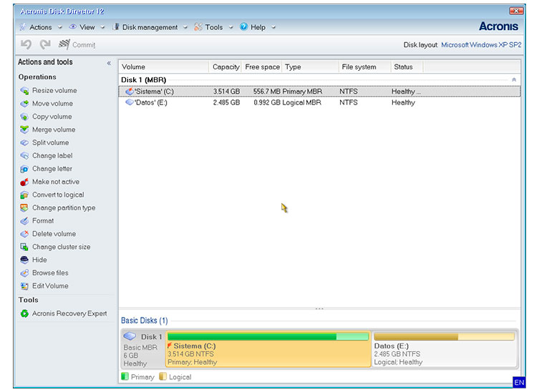Sort by the Status column header
544x392 pixels.
point(407,67)
